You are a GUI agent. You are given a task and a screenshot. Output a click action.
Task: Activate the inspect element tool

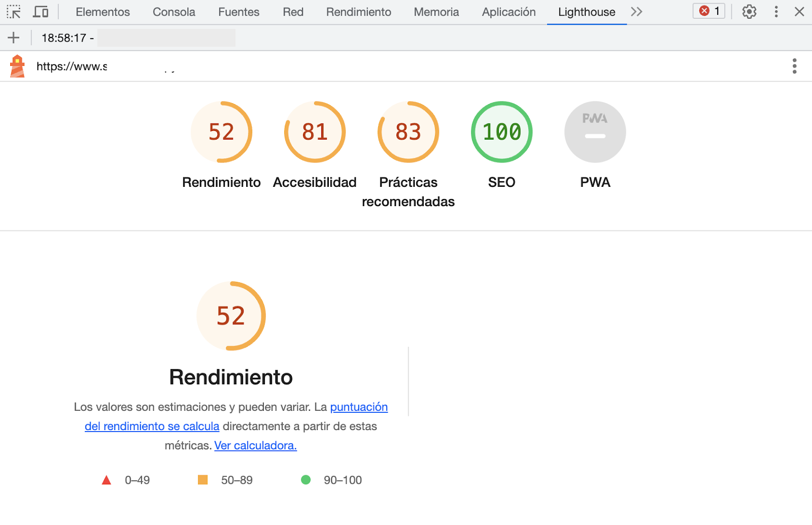pyautogui.click(x=14, y=12)
